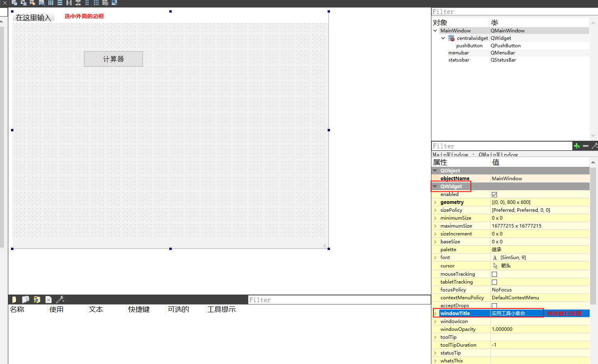
Task: Check the acceptDrops checkbox
Action: 494,306
